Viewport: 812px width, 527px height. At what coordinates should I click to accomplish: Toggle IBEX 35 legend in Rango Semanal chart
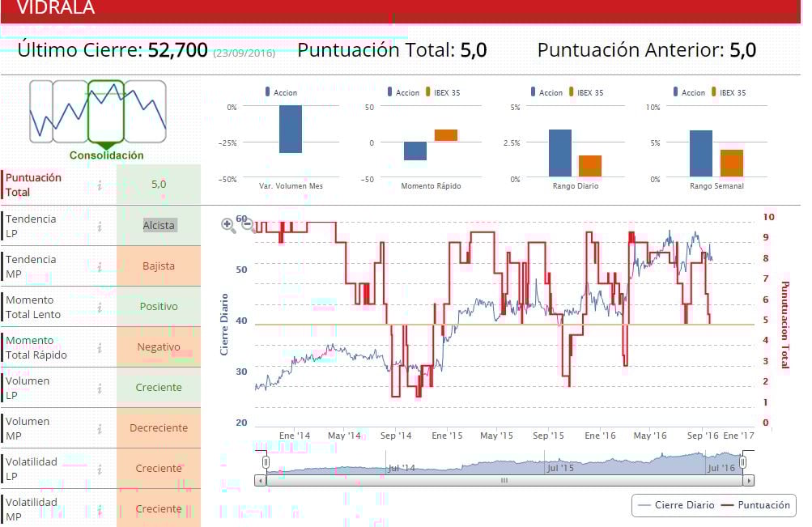pos(729,92)
